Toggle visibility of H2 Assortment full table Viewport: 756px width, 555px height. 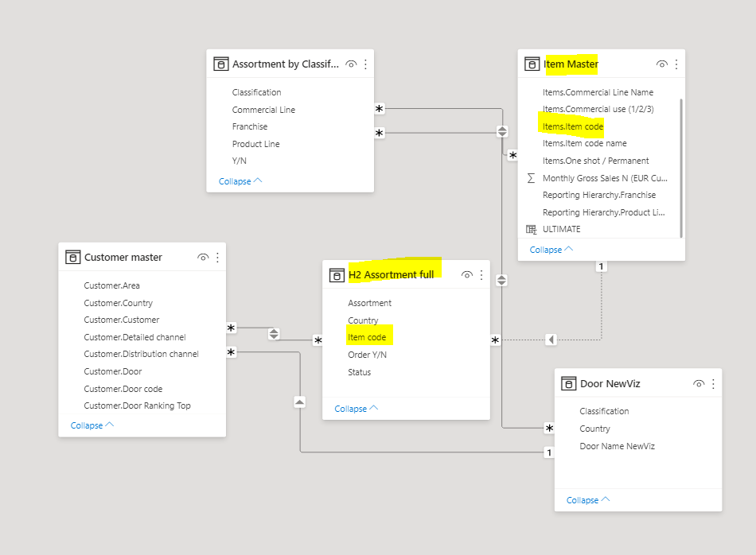tap(466, 275)
